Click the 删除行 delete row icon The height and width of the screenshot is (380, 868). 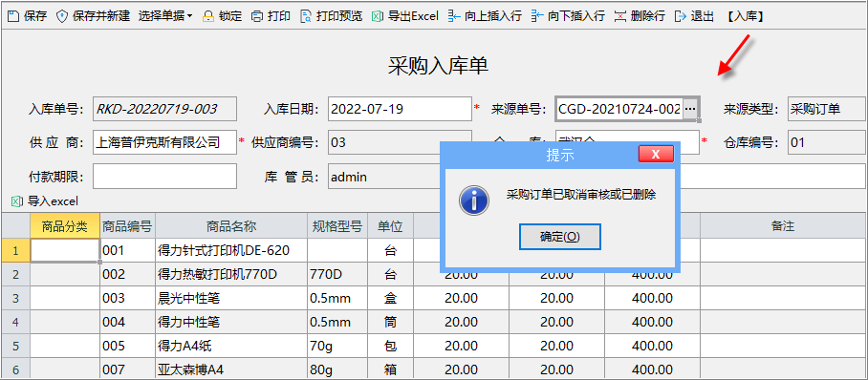[x=620, y=16]
